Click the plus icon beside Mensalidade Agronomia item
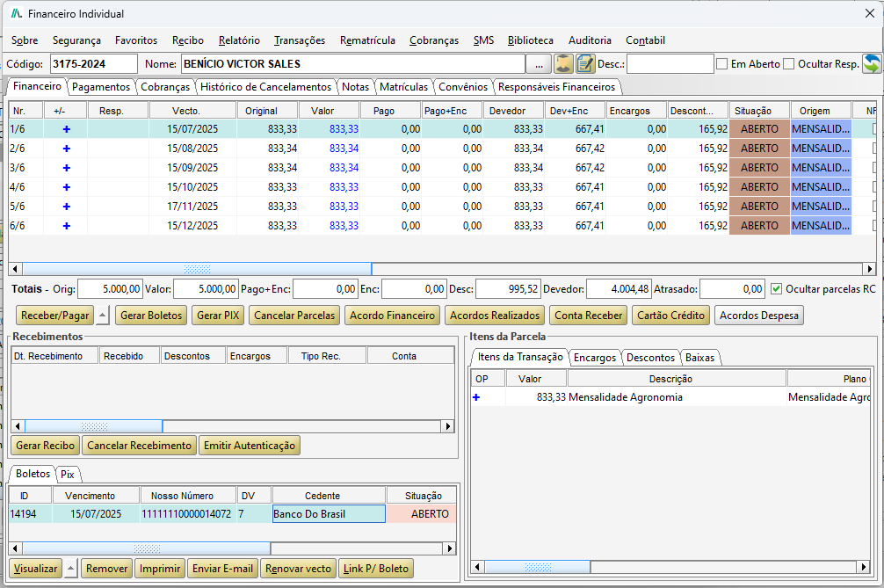The image size is (884, 588). pos(476,397)
